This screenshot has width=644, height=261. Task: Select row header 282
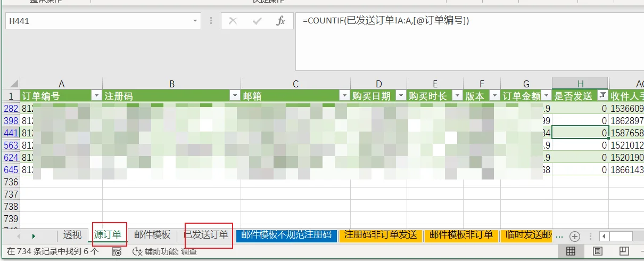tap(11, 108)
